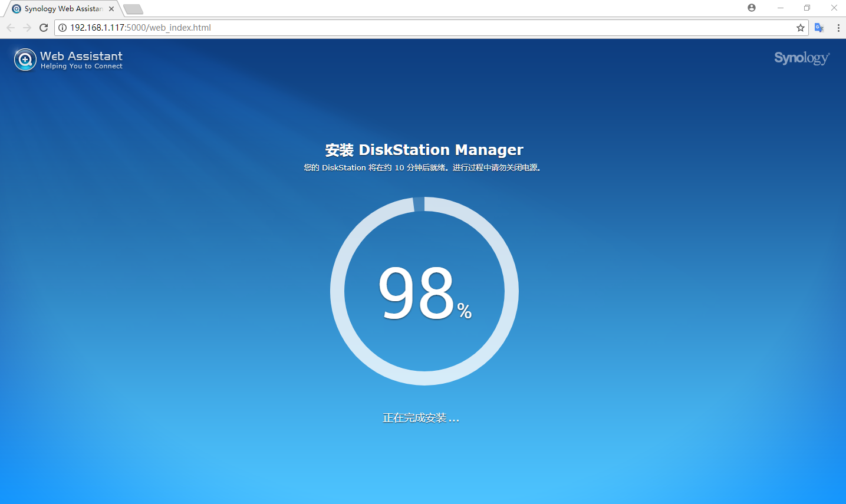Click the browser forward arrow
This screenshot has height=504, width=846.
click(27, 28)
